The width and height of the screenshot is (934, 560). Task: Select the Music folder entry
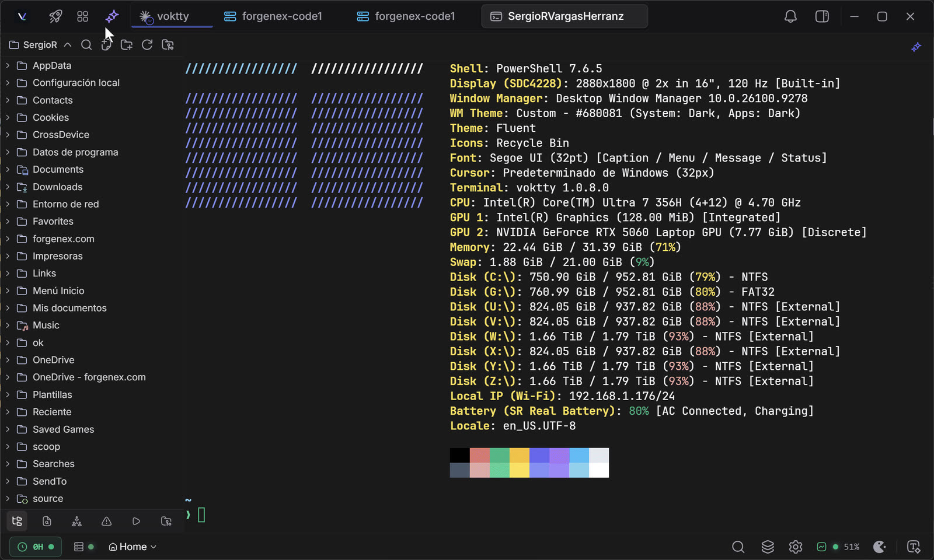click(x=46, y=325)
